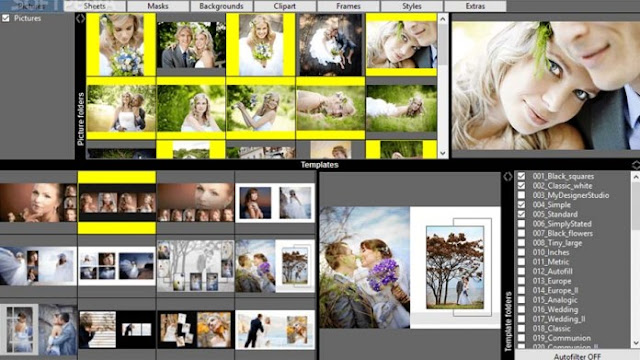Screen dimensions: 640x360
Task: Select the 011_Metric folder label
Action: [x=551, y=262]
